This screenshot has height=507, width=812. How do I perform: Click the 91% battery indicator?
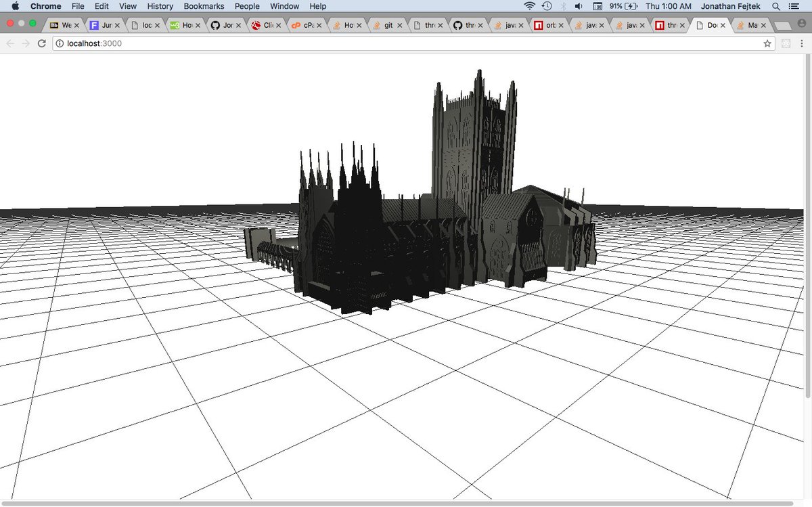click(623, 6)
